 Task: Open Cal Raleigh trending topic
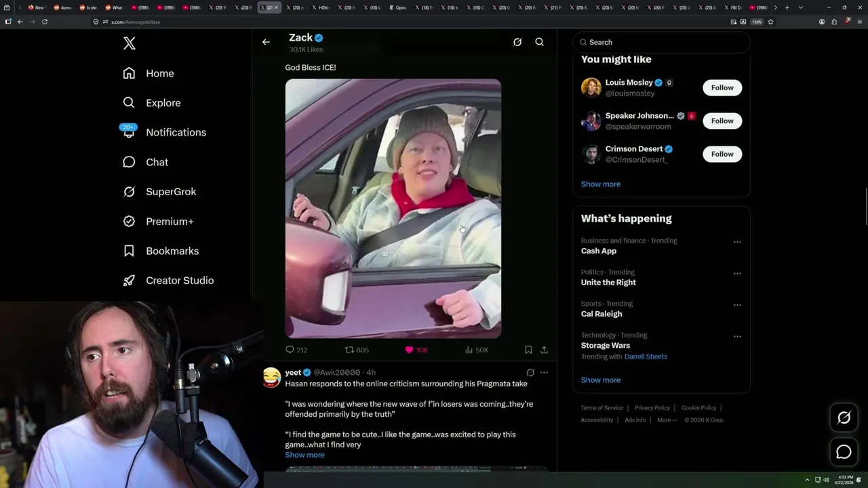coord(601,314)
